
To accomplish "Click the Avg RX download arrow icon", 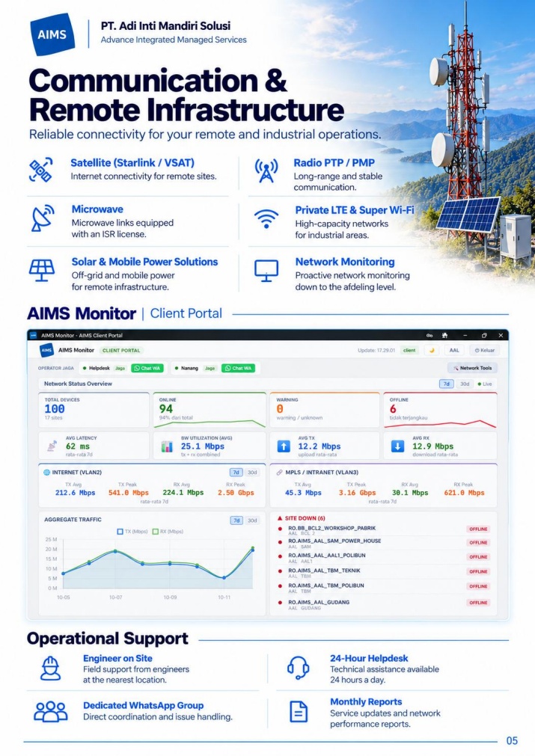I will coord(397,446).
